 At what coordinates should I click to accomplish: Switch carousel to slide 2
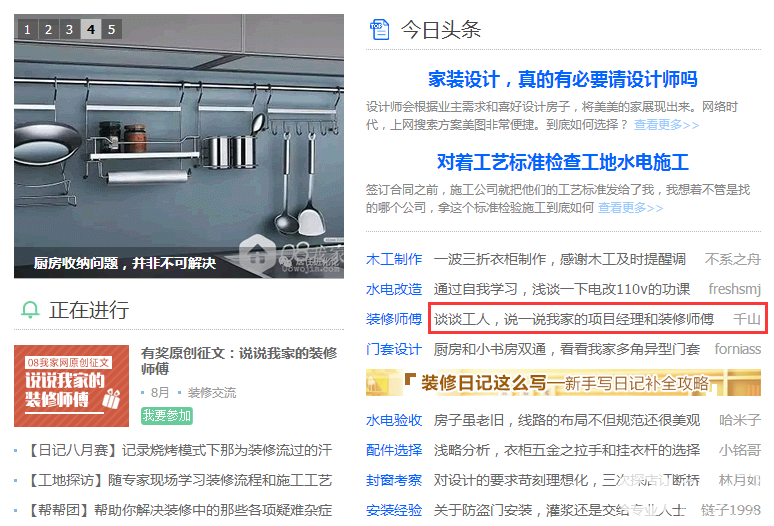48,30
